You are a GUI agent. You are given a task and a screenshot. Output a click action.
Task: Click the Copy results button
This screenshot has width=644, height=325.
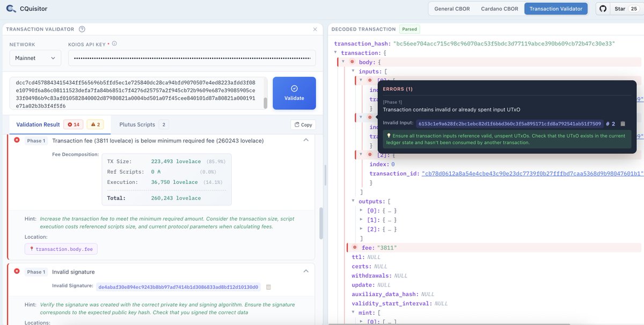(303, 124)
